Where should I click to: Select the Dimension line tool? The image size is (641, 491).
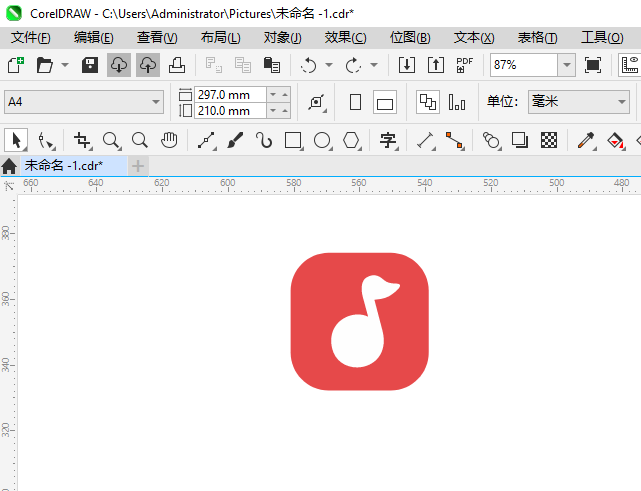[x=426, y=141]
